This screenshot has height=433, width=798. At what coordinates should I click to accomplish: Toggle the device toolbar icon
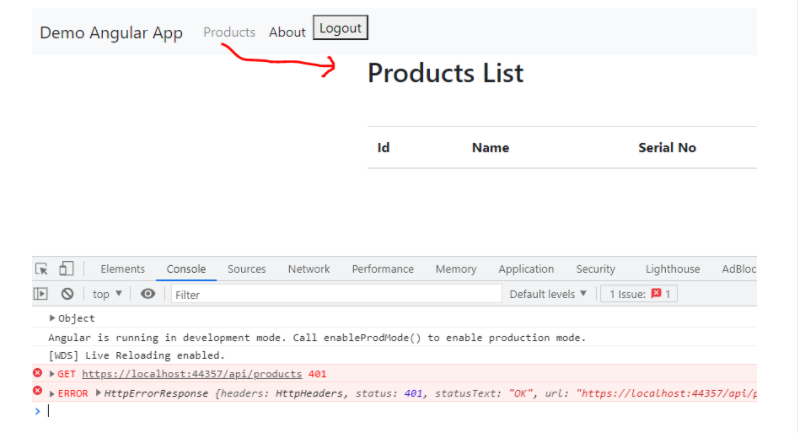tap(66, 269)
